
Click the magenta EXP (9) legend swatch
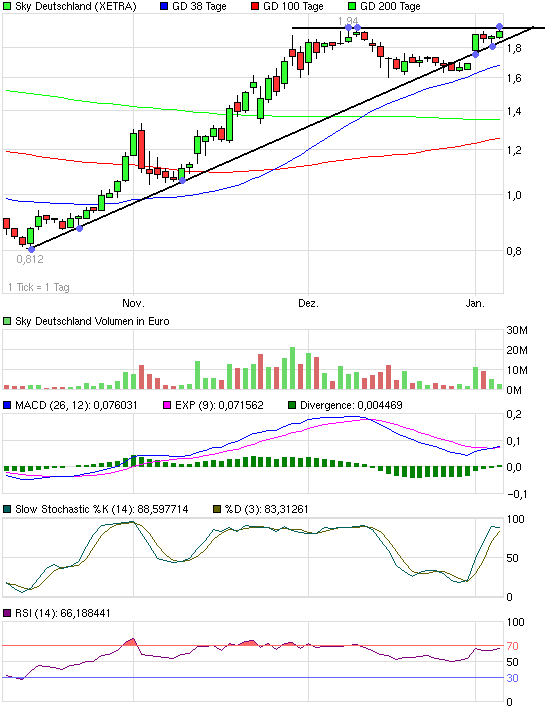[x=167, y=405]
